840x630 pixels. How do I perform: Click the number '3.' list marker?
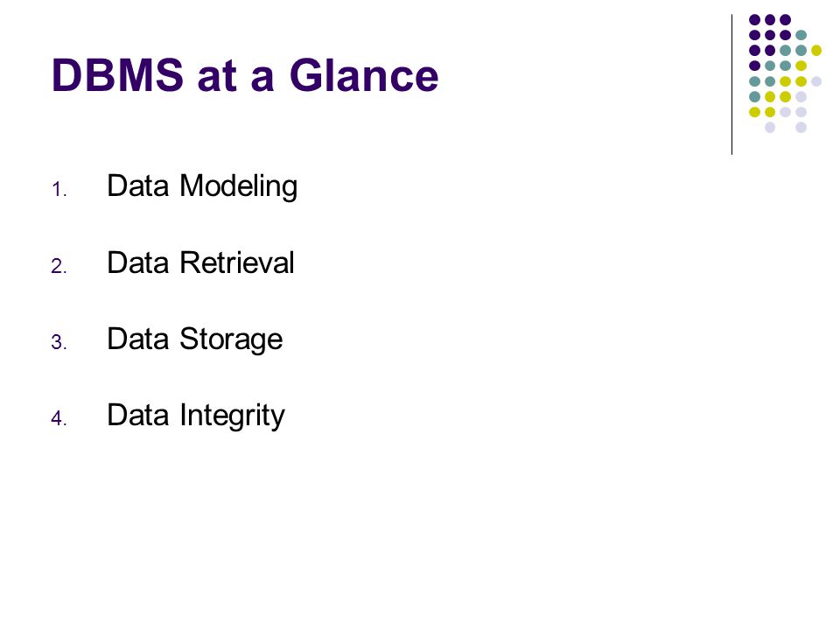click(59, 342)
